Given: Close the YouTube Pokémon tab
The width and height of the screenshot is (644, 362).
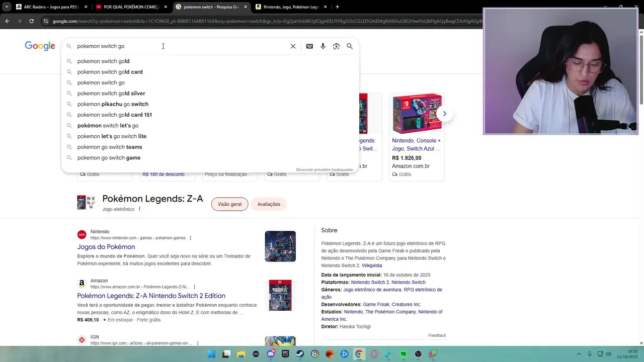Looking at the screenshot, I should (166, 7).
